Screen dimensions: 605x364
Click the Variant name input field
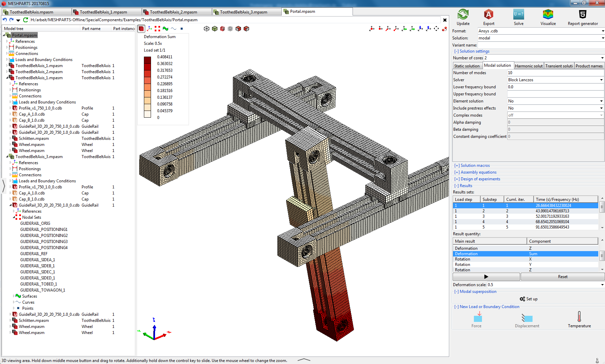541,45
